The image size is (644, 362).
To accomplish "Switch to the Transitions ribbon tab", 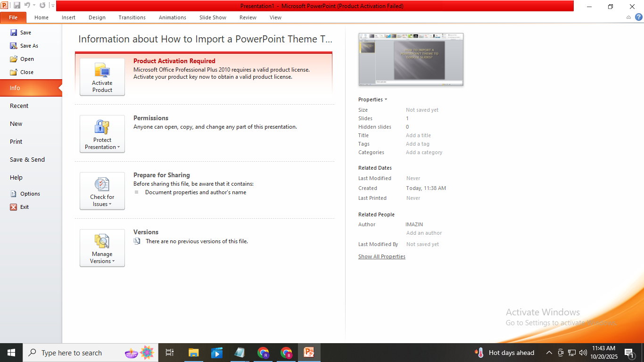I will click(x=132, y=17).
